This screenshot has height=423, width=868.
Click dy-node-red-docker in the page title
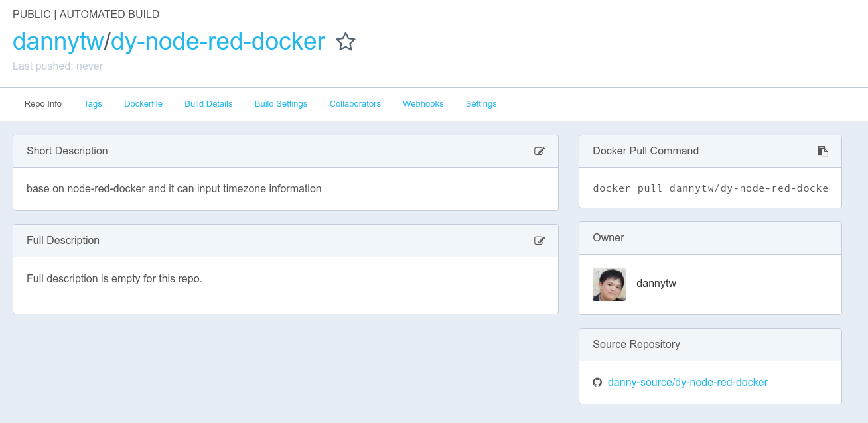click(218, 42)
